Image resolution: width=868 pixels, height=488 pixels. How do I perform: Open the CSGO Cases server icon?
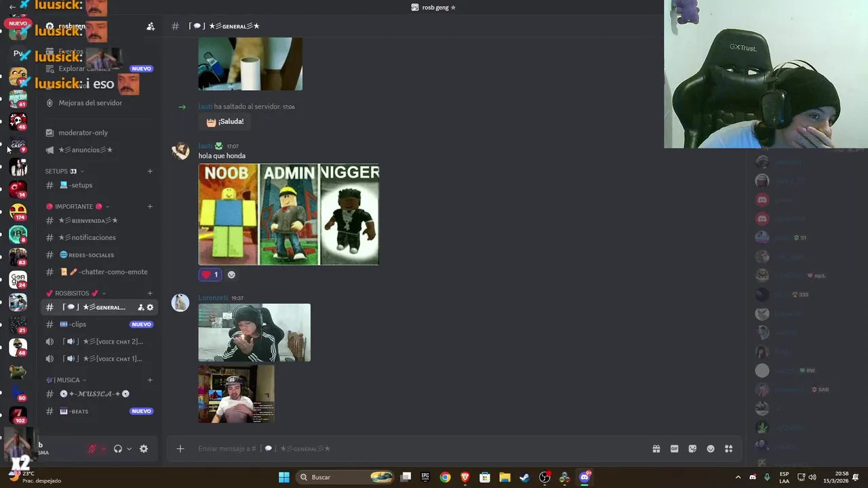click(x=18, y=144)
